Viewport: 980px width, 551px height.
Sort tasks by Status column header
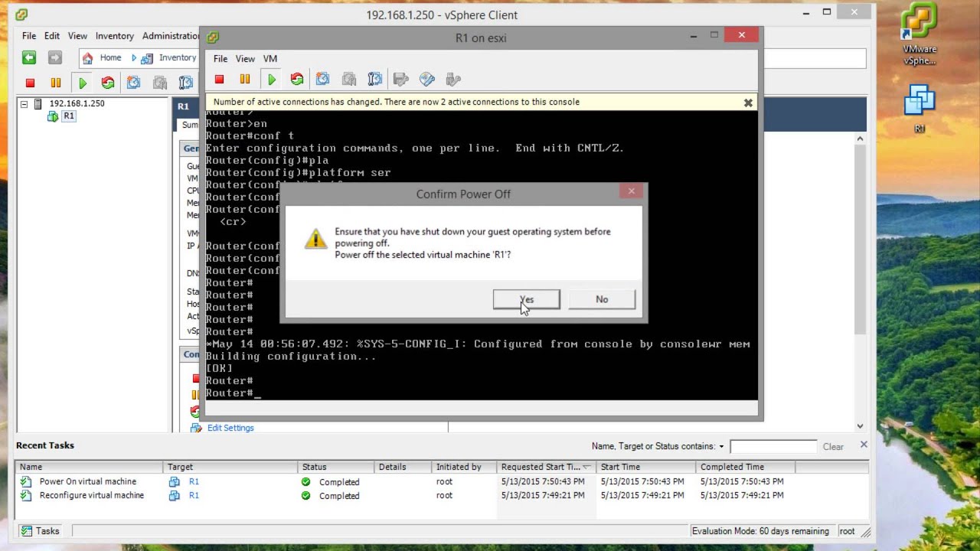pyautogui.click(x=336, y=467)
